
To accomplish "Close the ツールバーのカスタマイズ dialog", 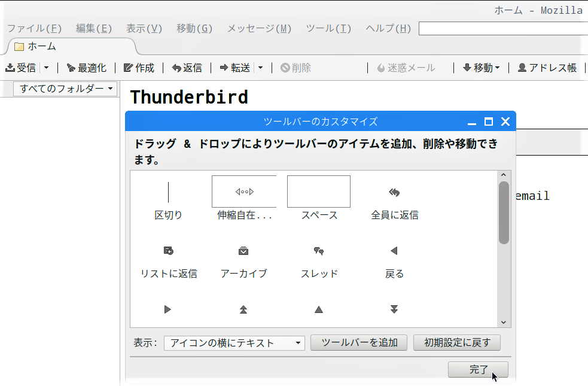I will click(x=505, y=121).
